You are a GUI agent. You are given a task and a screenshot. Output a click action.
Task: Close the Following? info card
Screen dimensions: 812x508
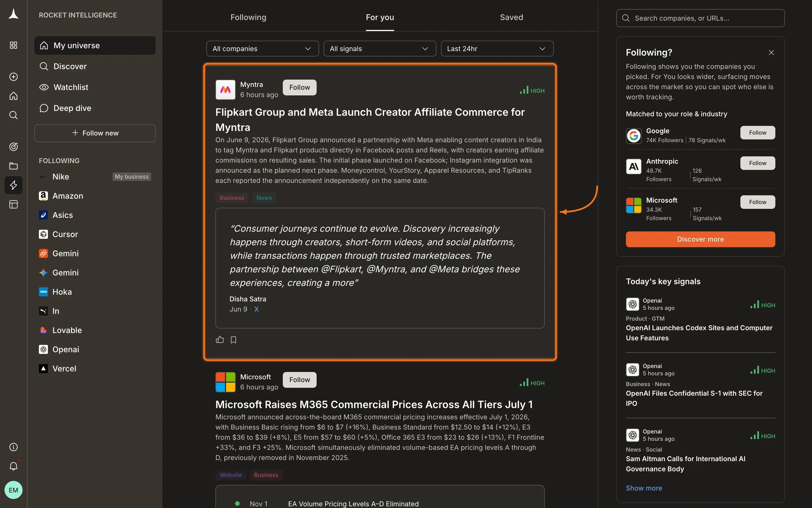click(771, 52)
